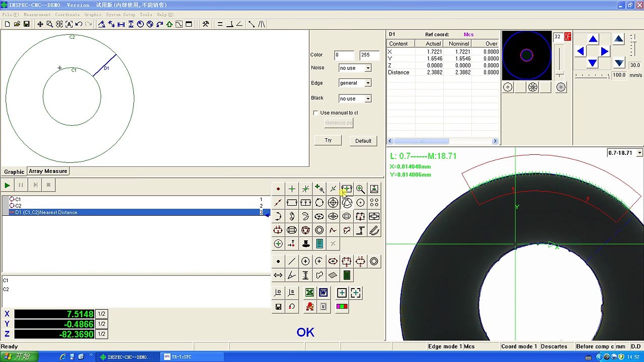644x362 pixels.
Task: Click the Default button
Action: pyautogui.click(x=363, y=141)
